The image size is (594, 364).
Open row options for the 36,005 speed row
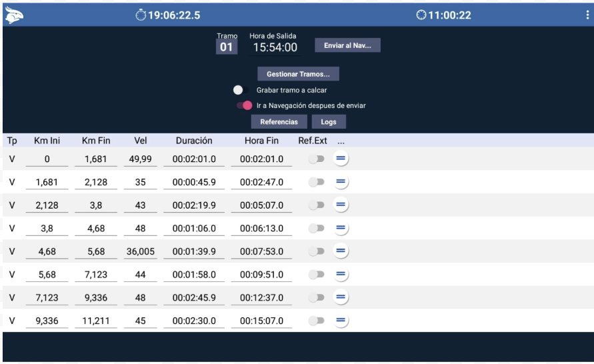340,251
